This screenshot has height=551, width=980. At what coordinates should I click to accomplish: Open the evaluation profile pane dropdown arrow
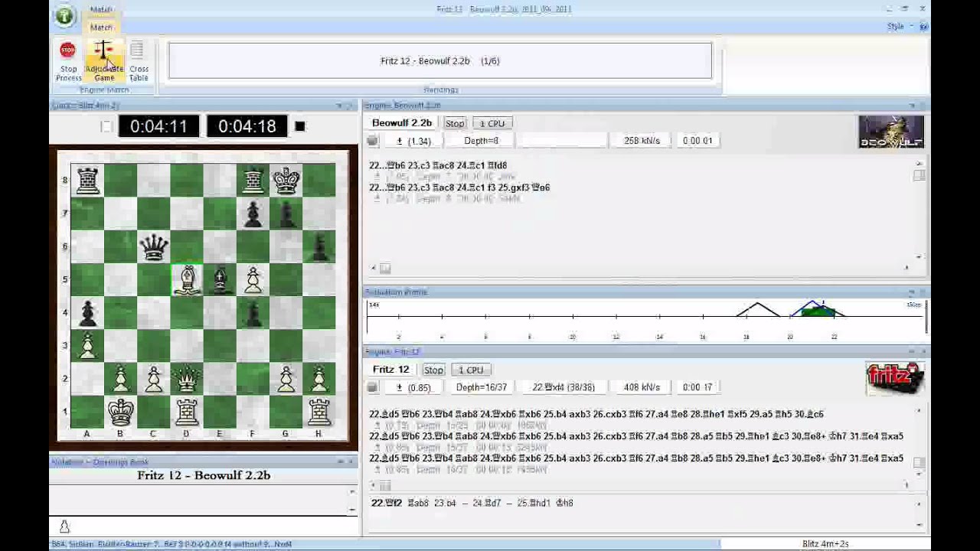912,292
